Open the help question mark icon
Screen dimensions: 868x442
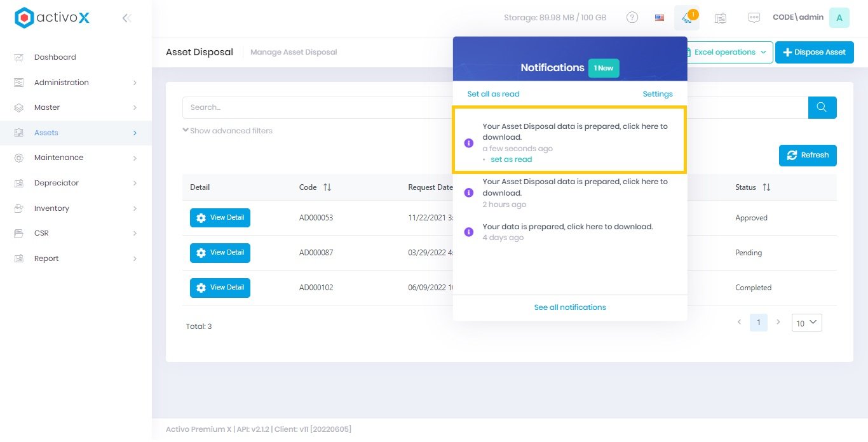click(632, 18)
